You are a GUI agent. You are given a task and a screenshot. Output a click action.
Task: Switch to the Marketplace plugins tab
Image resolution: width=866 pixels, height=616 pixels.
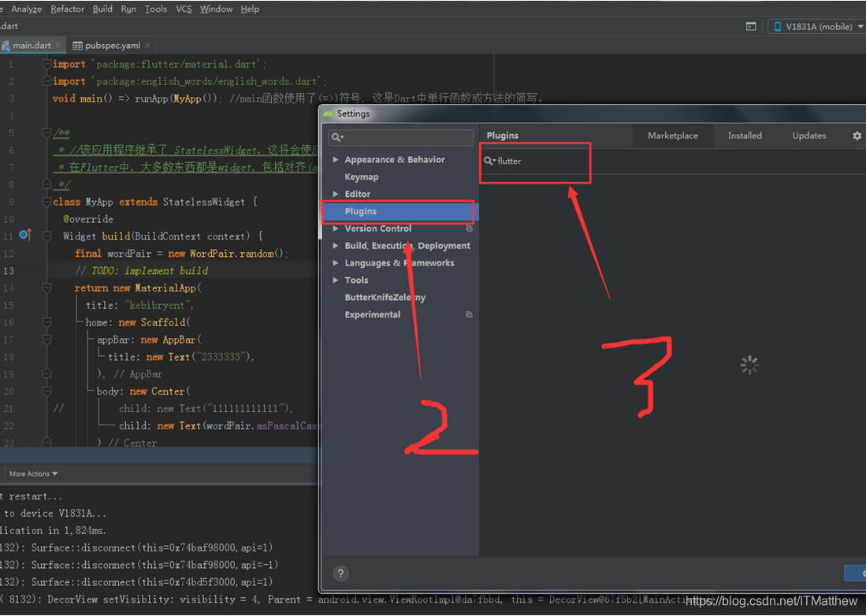click(x=673, y=135)
